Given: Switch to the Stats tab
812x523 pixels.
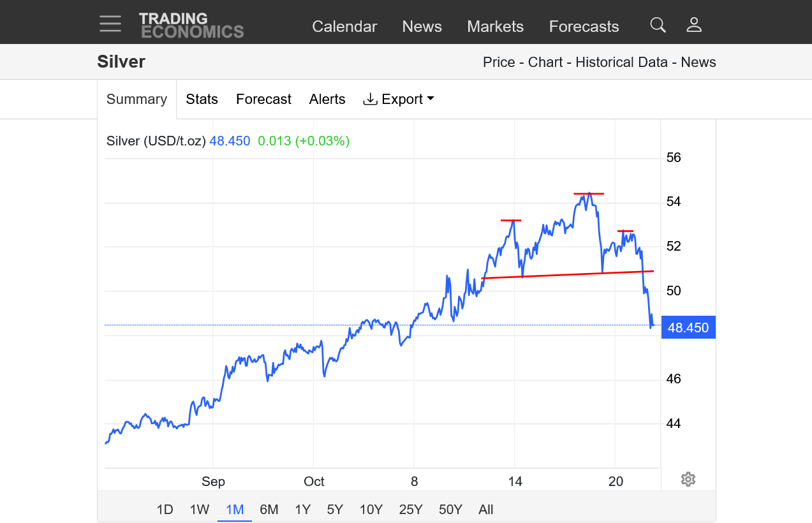Looking at the screenshot, I should [202, 99].
